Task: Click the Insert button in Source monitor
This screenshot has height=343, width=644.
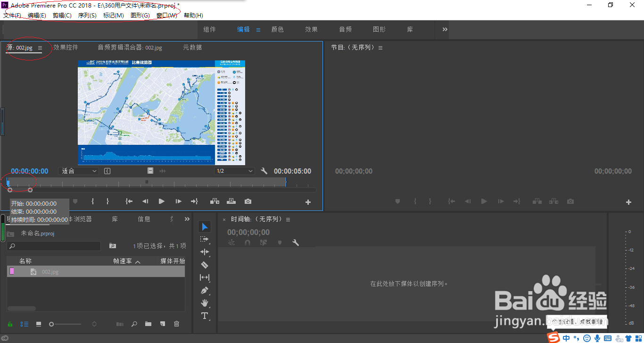Action: coord(215,201)
